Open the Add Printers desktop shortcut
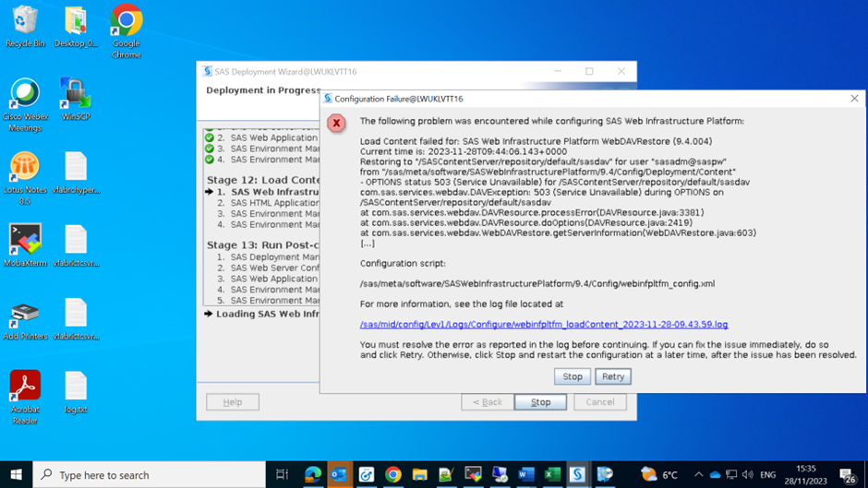868x488 pixels. [x=25, y=319]
